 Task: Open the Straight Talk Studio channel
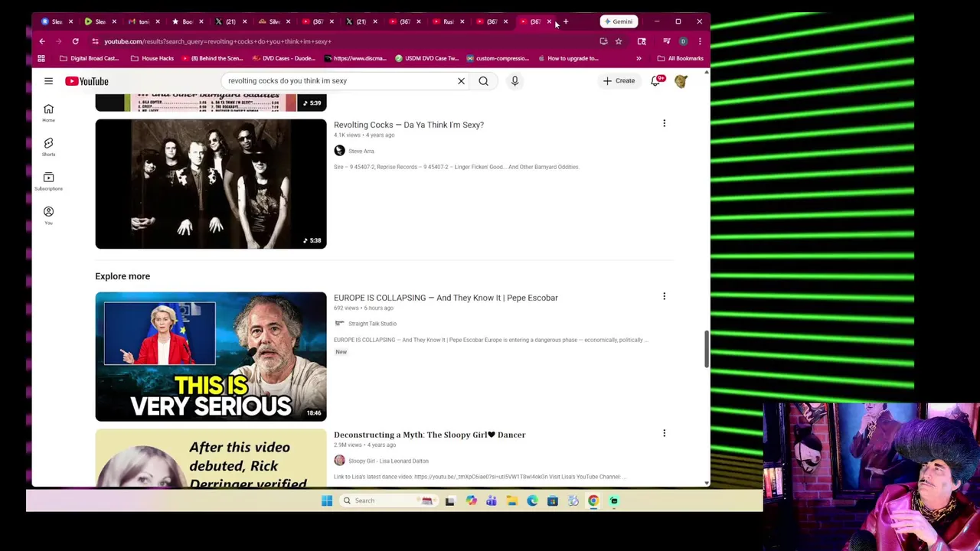[372, 324]
